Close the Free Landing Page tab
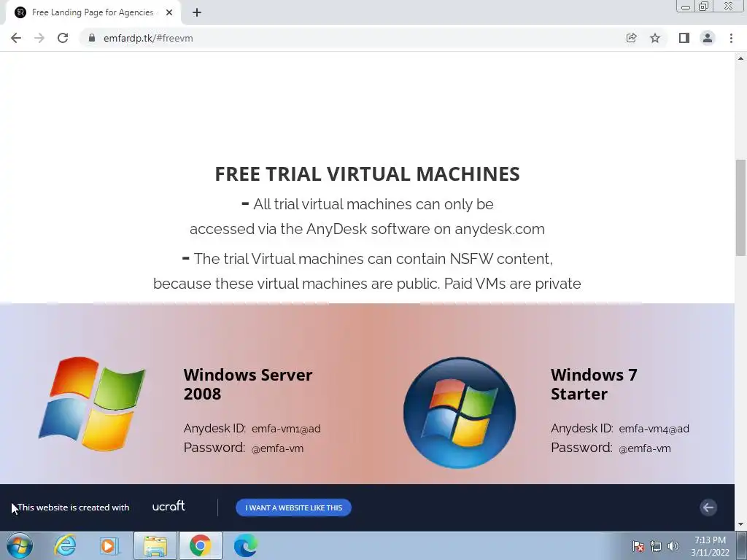Screen dimensions: 747x560 coord(169,12)
